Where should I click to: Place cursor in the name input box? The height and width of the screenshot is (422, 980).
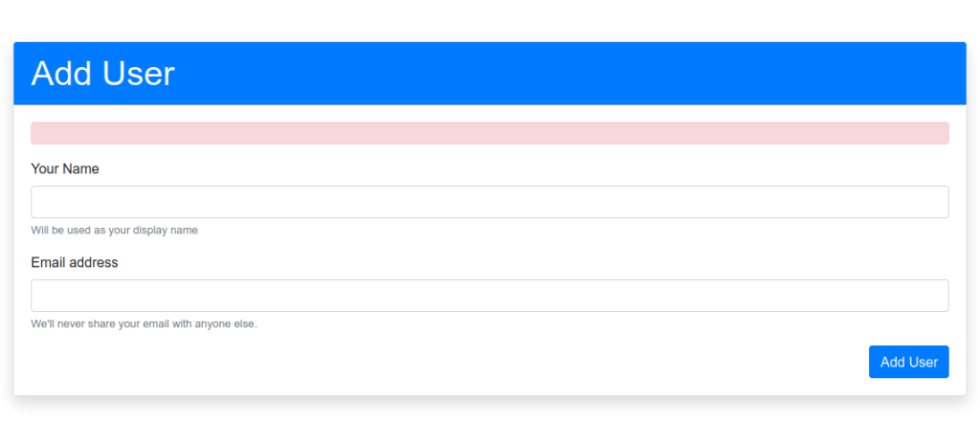[489, 202]
